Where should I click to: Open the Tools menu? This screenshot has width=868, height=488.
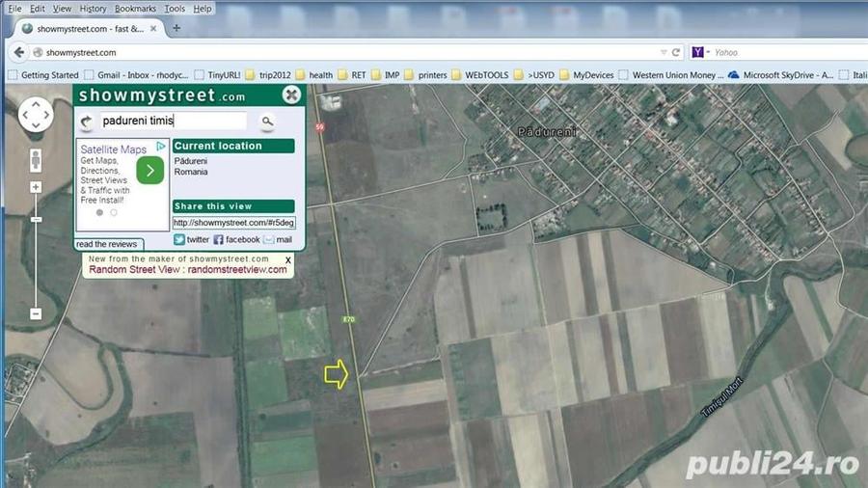pos(175,9)
